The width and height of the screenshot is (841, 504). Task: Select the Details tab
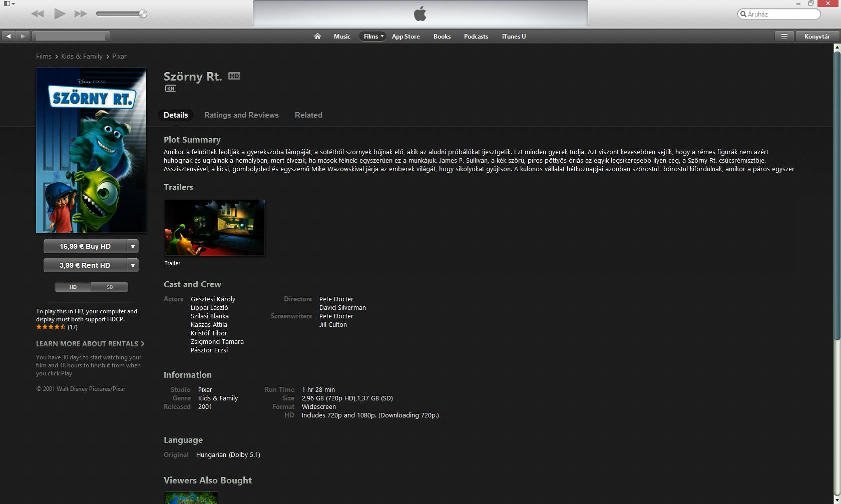(x=176, y=115)
